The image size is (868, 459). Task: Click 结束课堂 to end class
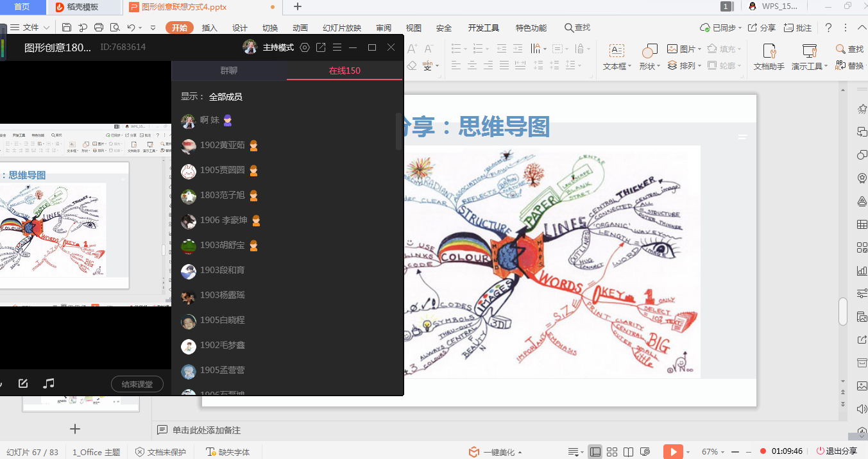137,384
